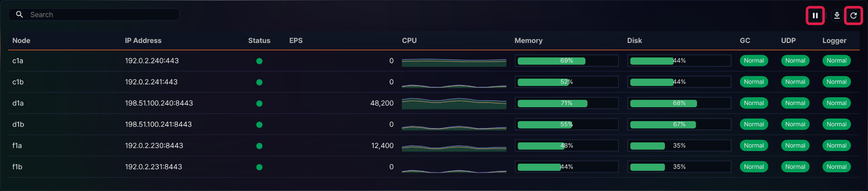Select node d1b name
The image size is (868, 191).
18,125
